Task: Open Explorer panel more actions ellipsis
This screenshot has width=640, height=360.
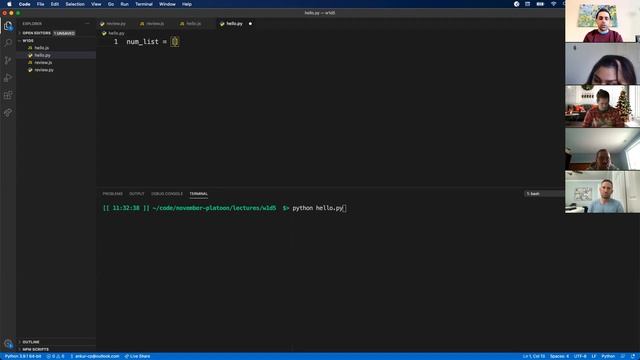Action: click(87, 24)
